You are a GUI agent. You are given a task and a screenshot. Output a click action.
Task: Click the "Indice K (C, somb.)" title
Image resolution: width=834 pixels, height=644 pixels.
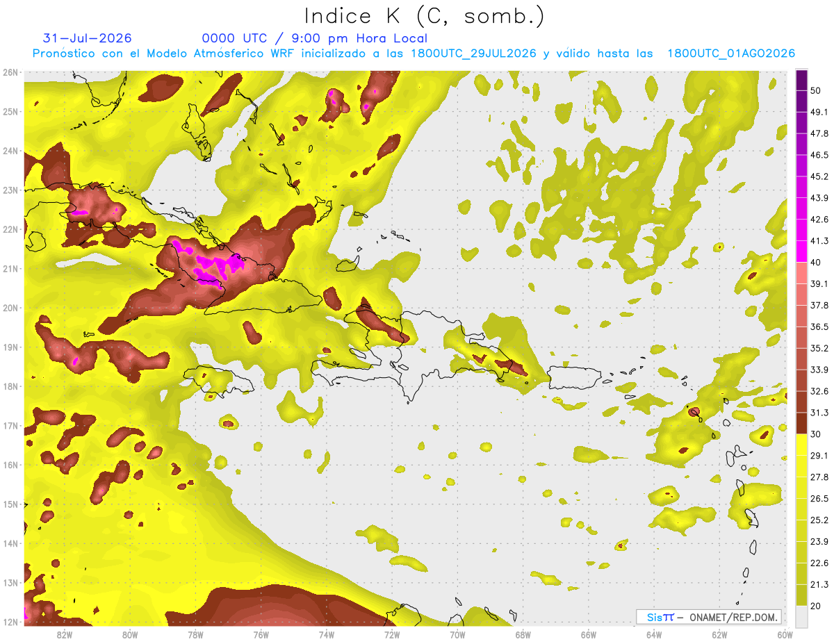425,17
